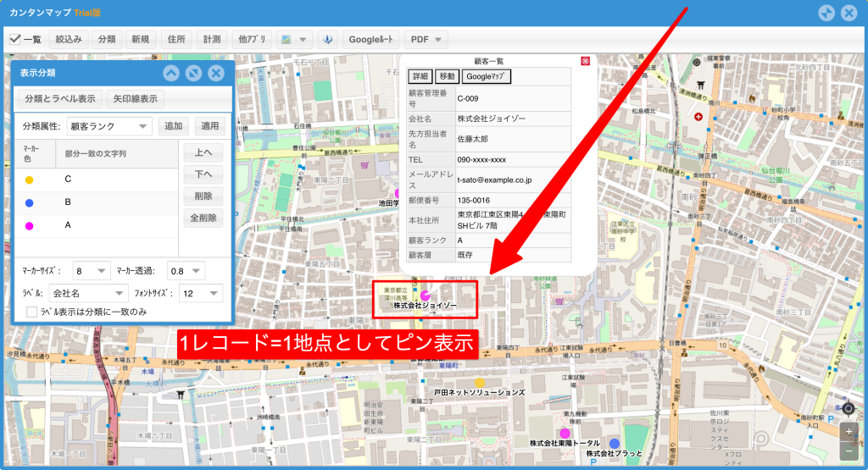Click the magenta pin for 株式会社東陽トータル
The height and width of the screenshot is (470, 868).
pos(565,433)
